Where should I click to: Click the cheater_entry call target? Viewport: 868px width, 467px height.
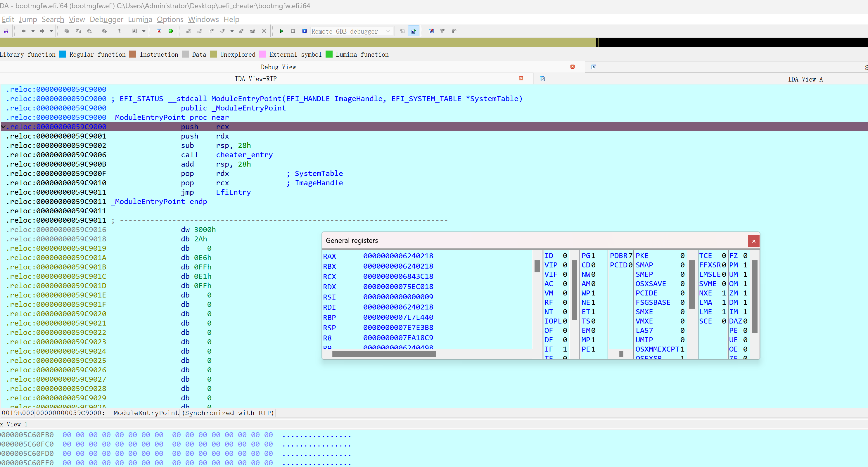point(244,155)
